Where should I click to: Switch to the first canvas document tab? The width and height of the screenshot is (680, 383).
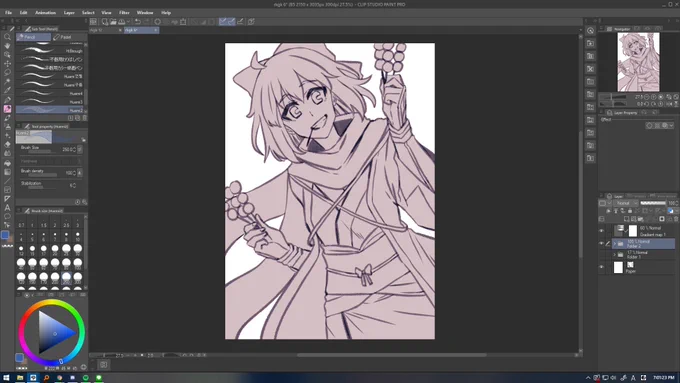click(105, 30)
